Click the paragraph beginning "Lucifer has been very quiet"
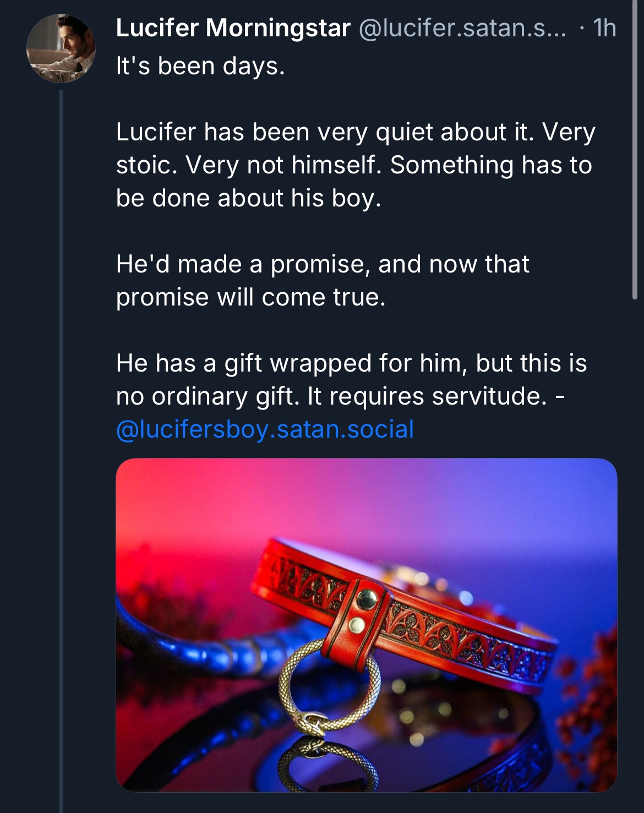This screenshot has width=644, height=813. (x=355, y=165)
